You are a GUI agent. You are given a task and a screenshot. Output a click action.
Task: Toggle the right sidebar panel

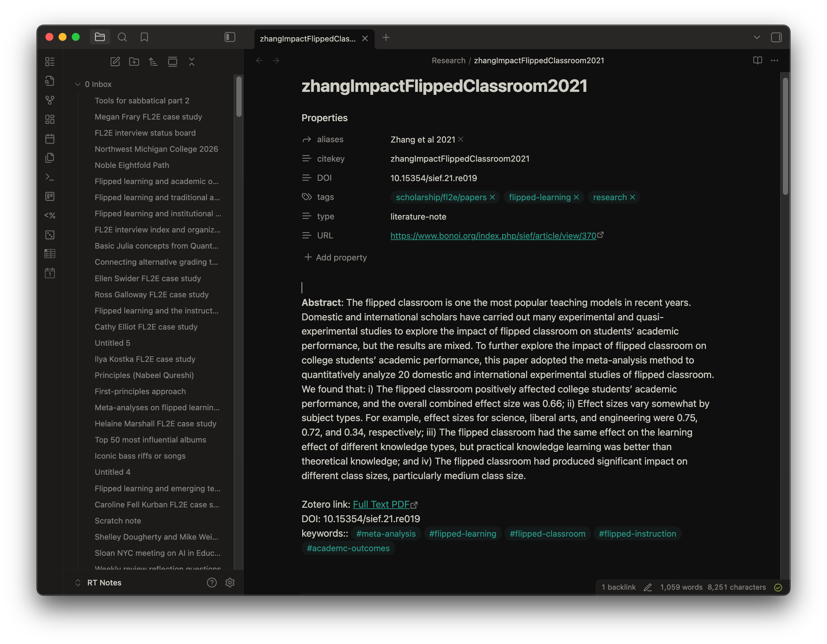(776, 37)
